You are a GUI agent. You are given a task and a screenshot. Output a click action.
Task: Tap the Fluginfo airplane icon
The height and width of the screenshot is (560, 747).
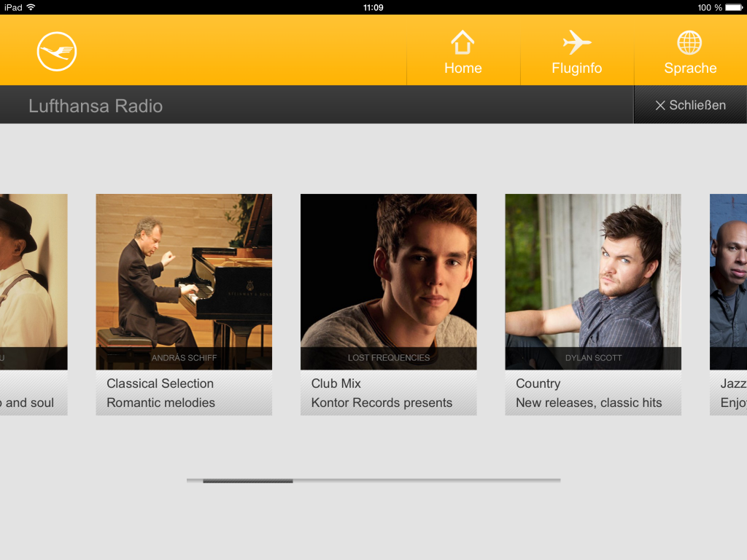(x=576, y=42)
